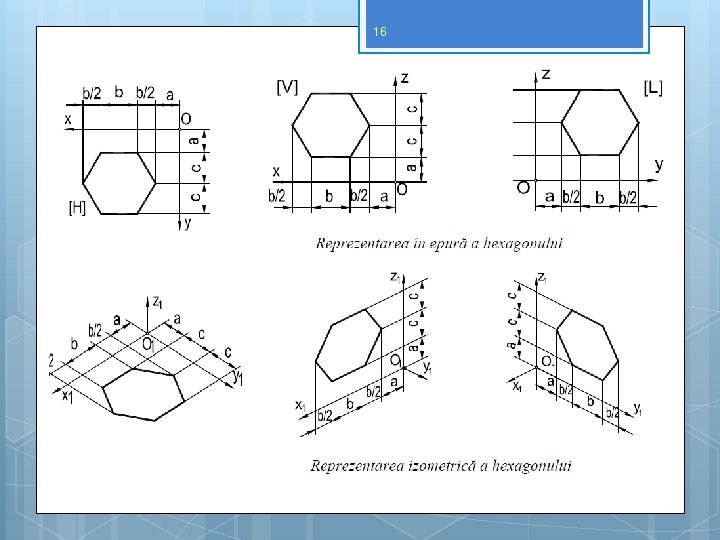The height and width of the screenshot is (540, 720).
Task: Select caption "Reprezentarea în epură a hexagonului"
Action: (439, 243)
